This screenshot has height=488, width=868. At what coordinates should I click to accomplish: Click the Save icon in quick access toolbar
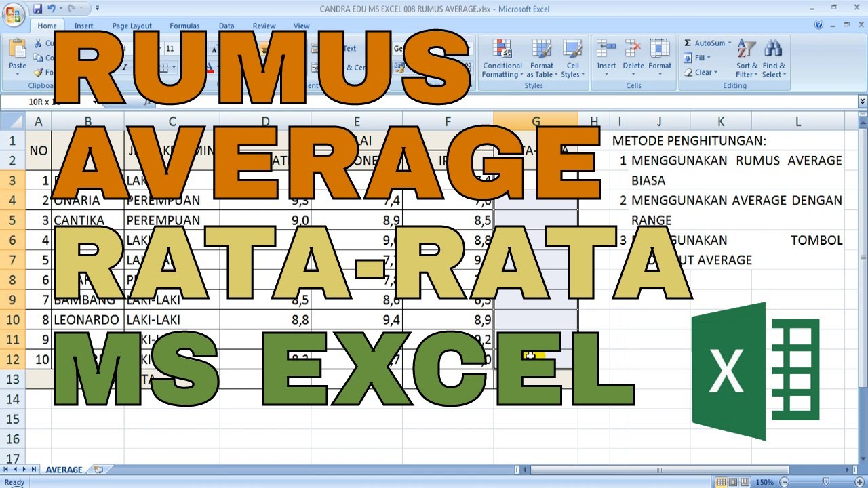click(37, 9)
